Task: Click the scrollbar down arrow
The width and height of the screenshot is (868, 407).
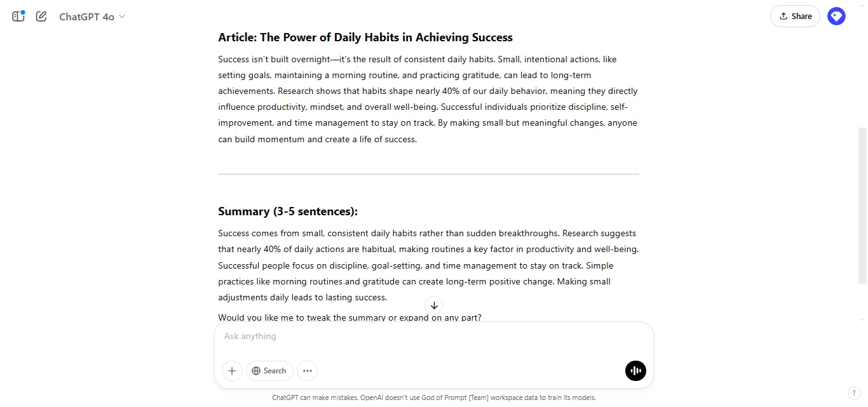Action: pos(862,319)
